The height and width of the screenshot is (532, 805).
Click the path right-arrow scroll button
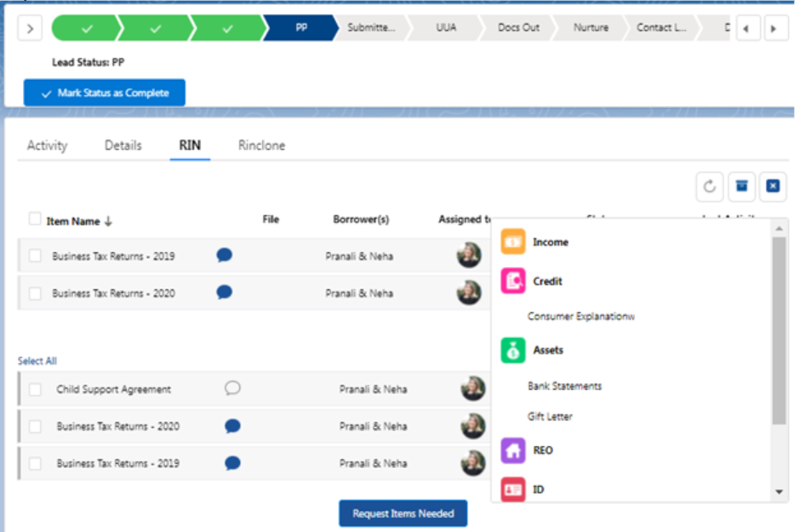pyautogui.click(x=774, y=28)
